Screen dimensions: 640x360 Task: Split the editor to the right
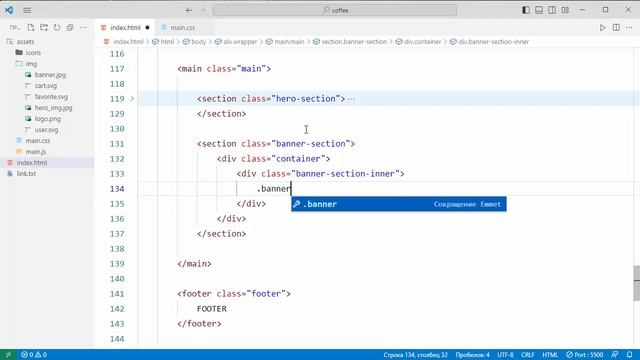click(x=616, y=27)
